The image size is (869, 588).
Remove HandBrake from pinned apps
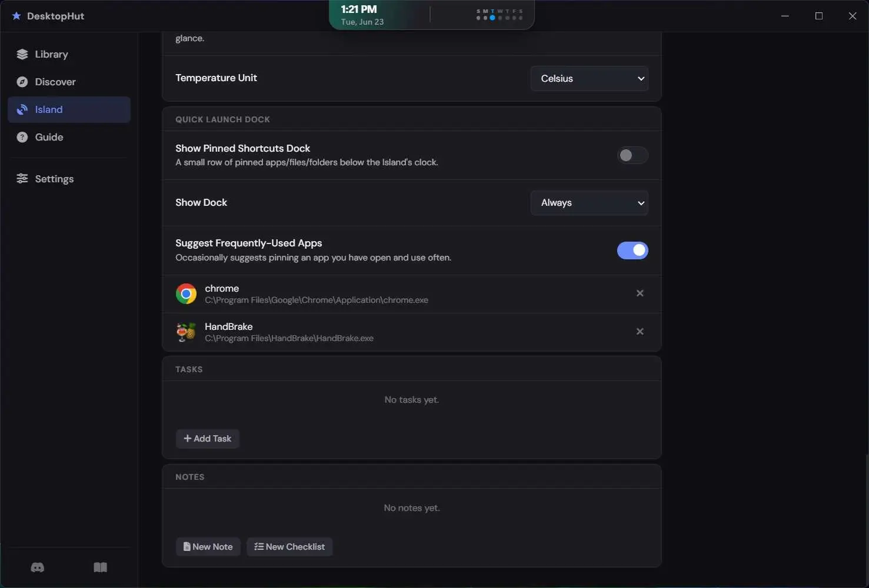(640, 332)
